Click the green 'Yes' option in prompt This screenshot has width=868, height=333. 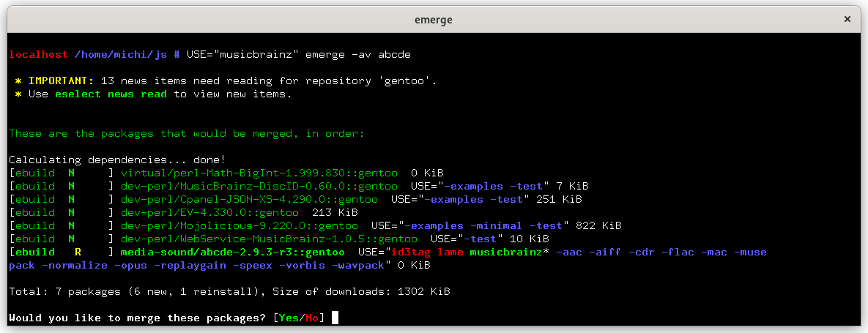[x=288, y=318]
